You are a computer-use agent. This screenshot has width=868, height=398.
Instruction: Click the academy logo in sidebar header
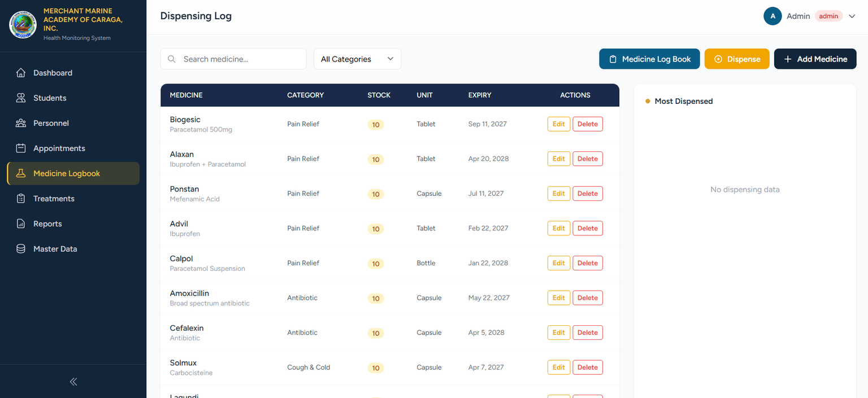23,24
